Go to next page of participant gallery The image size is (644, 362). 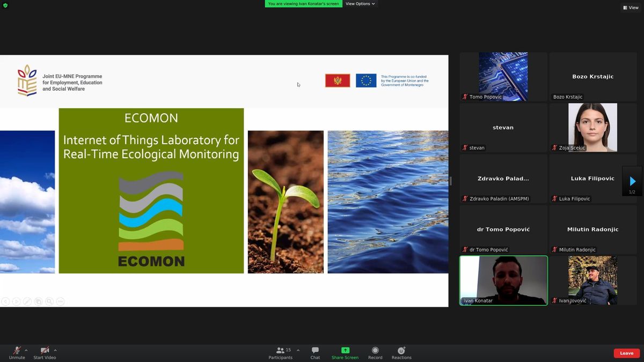[632, 181]
